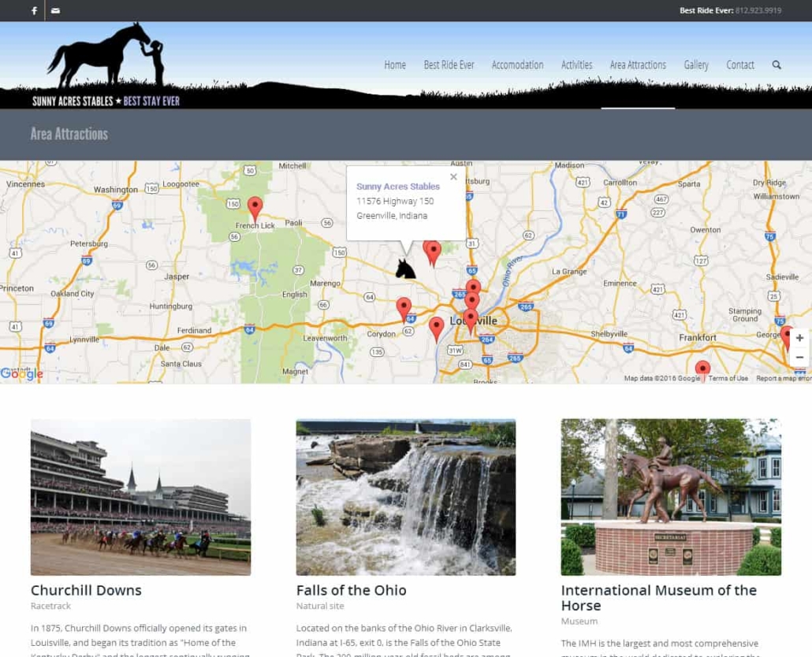Open the search magnifier icon

coord(777,65)
